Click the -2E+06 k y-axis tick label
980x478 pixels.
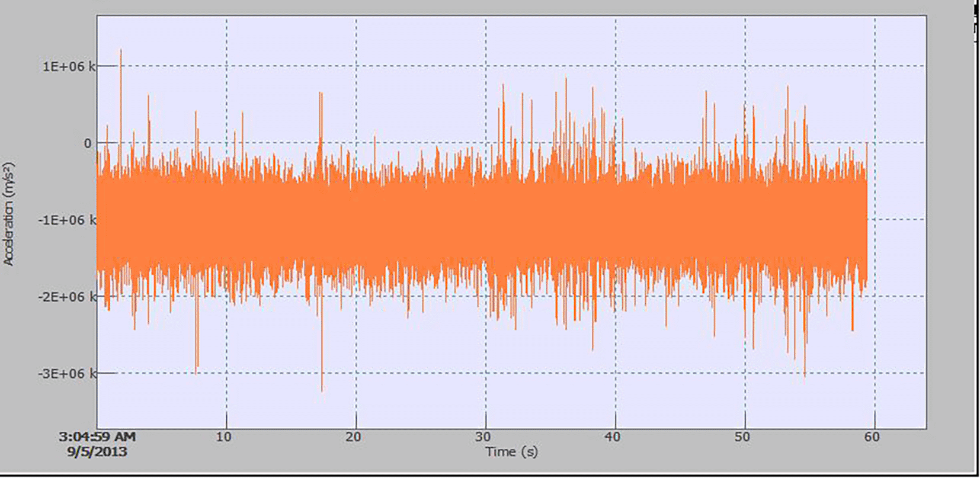[66, 297]
